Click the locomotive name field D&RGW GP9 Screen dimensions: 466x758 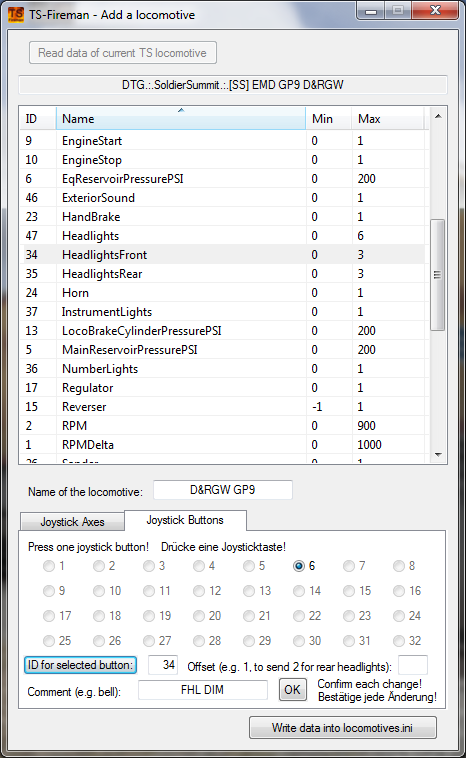pos(223,490)
